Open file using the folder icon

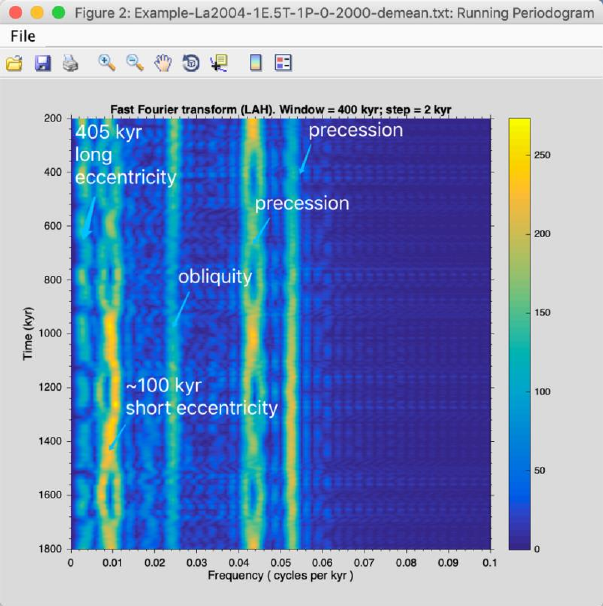14,63
